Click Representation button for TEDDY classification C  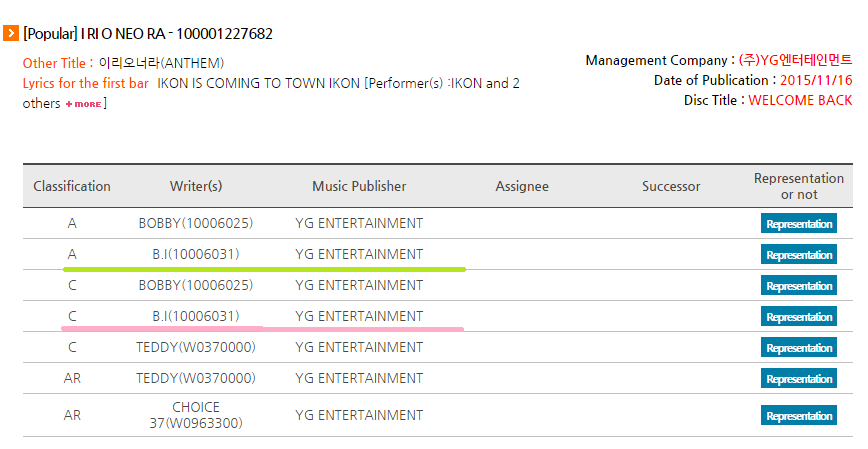[x=798, y=348]
